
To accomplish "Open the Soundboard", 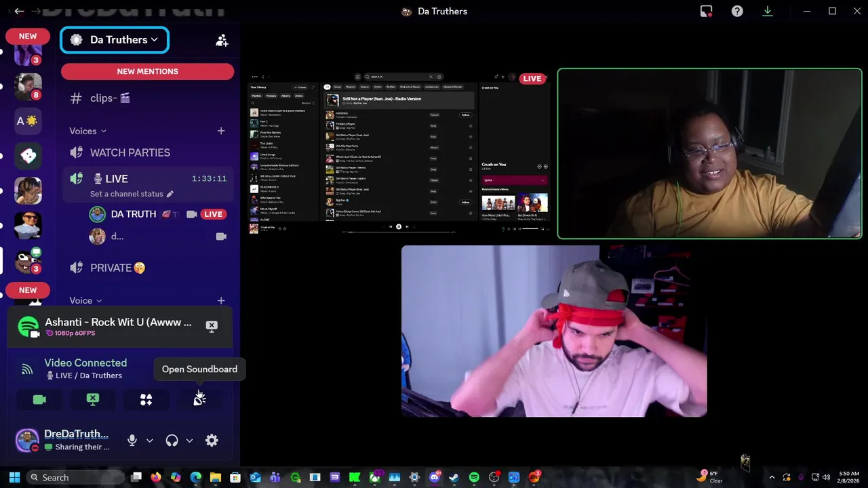I will pyautogui.click(x=199, y=400).
